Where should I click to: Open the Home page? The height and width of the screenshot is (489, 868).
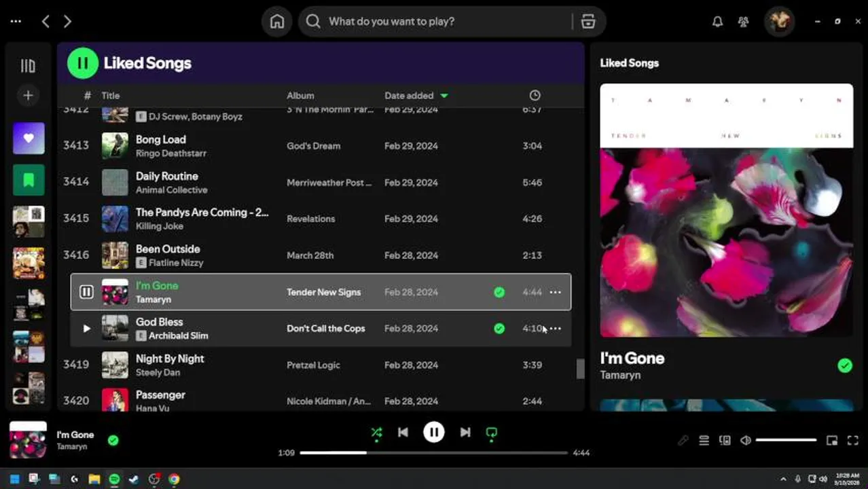click(x=277, y=21)
